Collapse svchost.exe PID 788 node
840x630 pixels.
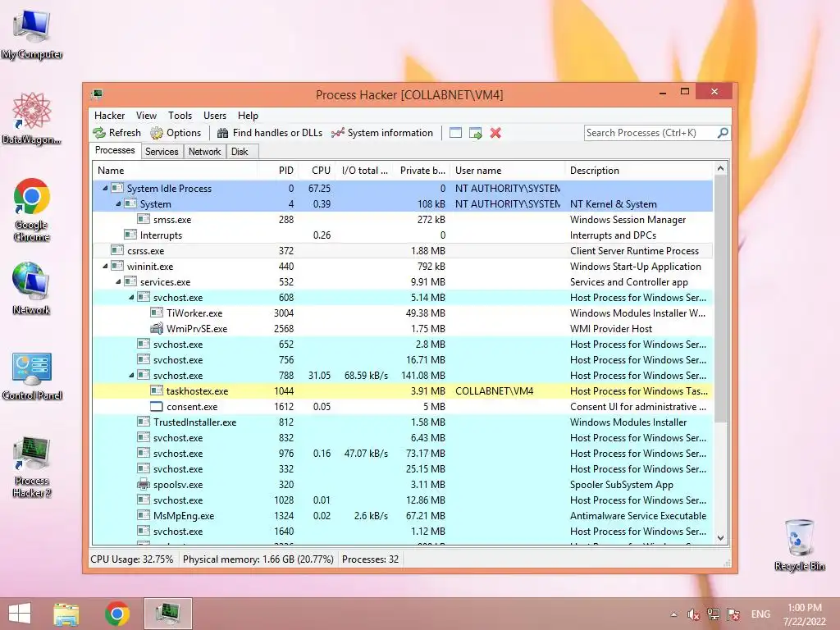(131, 376)
